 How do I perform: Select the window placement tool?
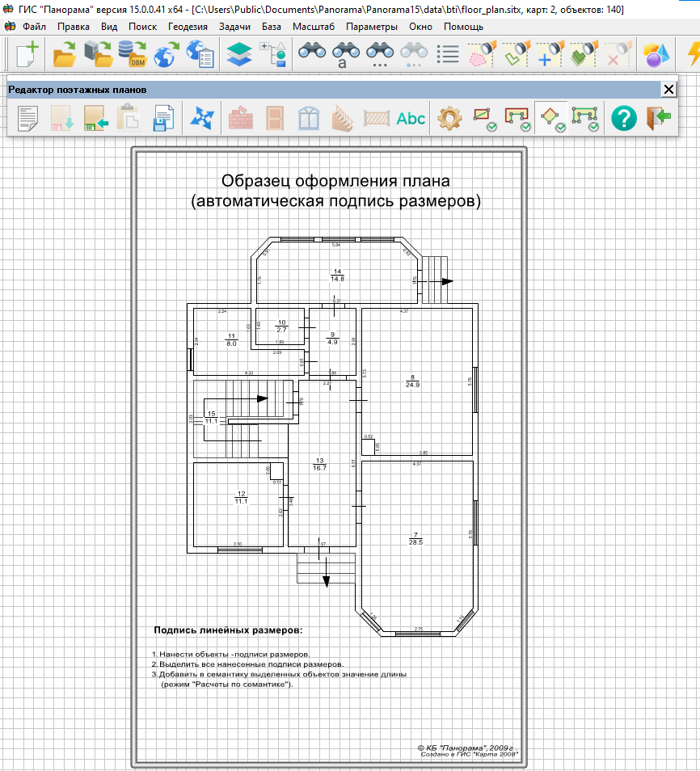pyautogui.click(x=308, y=119)
